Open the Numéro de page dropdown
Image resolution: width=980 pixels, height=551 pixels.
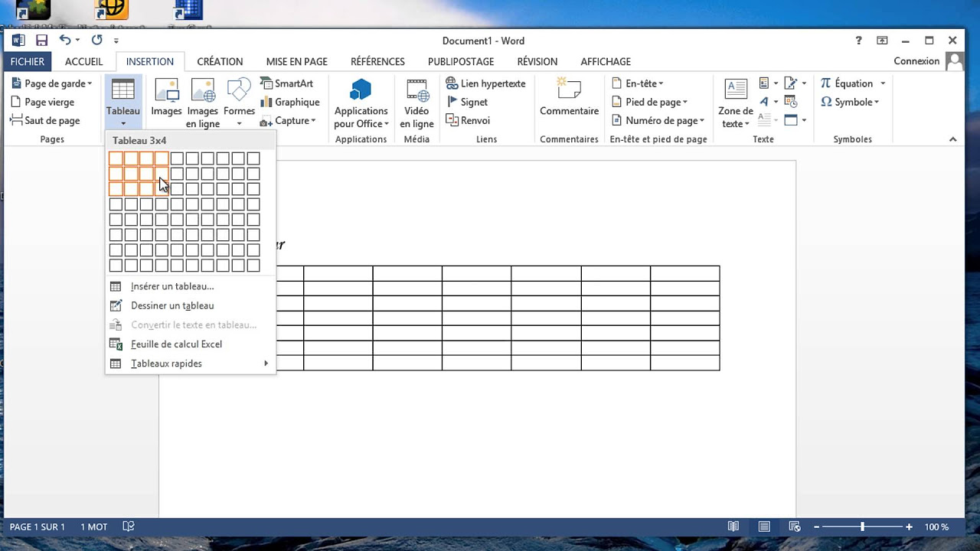click(x=658, y=120)
